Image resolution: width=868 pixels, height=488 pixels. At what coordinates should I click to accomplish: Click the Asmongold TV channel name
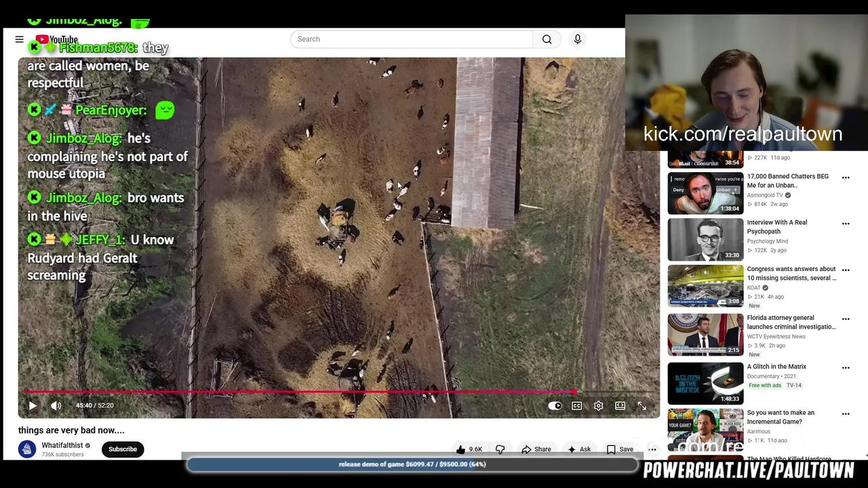[765, 195]
